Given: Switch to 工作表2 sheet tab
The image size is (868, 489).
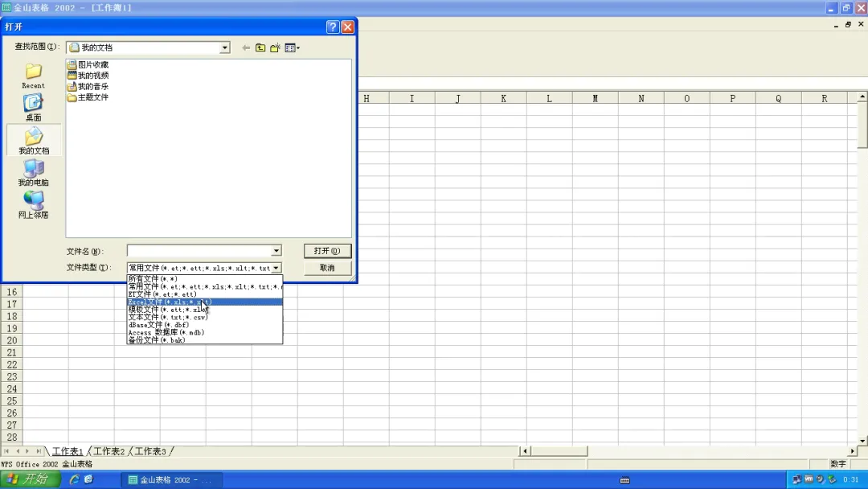Looking at the screenshot, I should click(x=109, y=451).
